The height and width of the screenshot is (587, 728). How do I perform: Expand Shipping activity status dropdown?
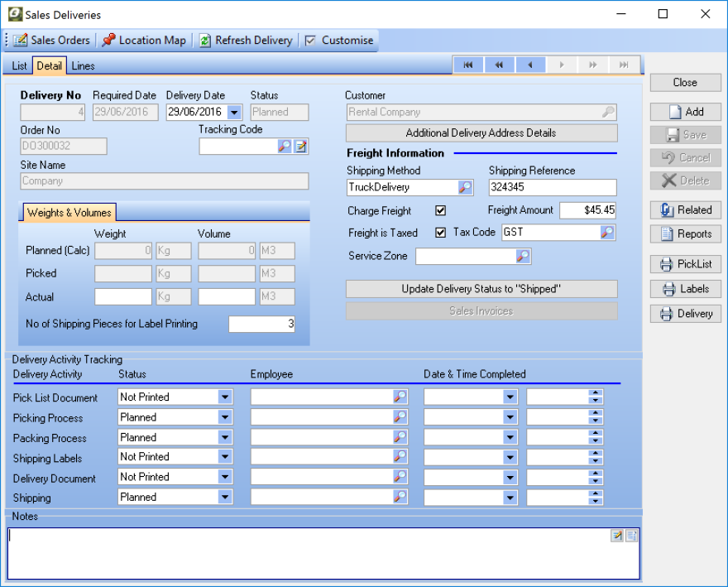(x=225, y=498)
